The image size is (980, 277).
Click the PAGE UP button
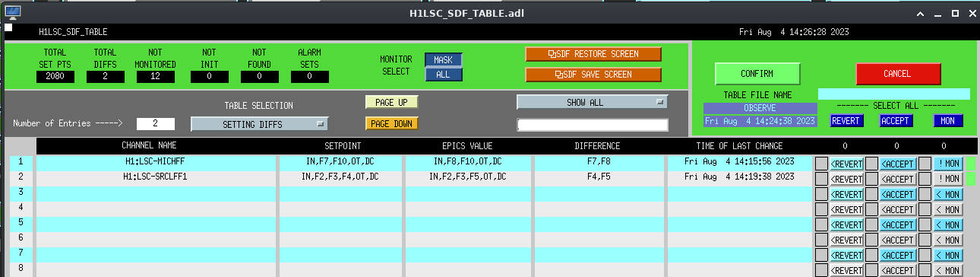[391, 102]
